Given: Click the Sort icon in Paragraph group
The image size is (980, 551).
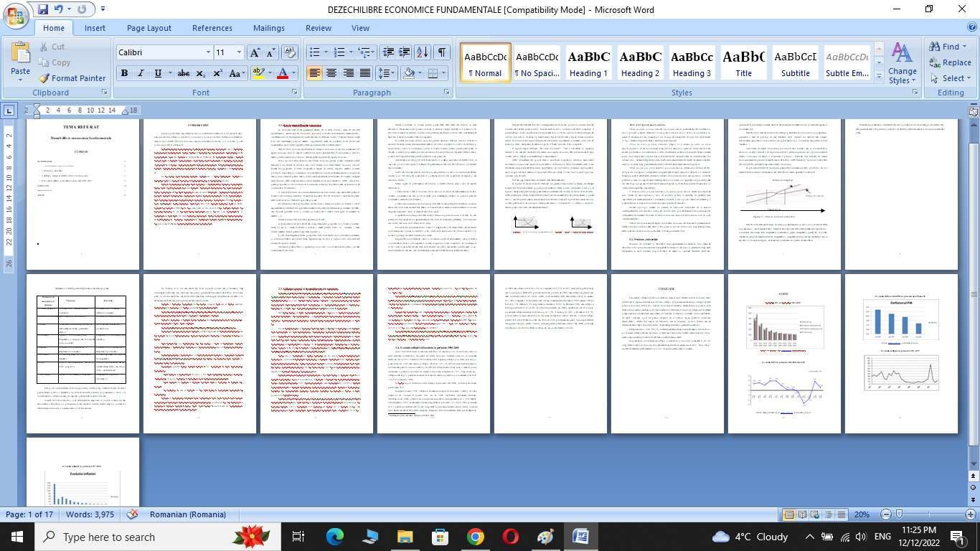Looking at the screenshot, I should 423,52.
